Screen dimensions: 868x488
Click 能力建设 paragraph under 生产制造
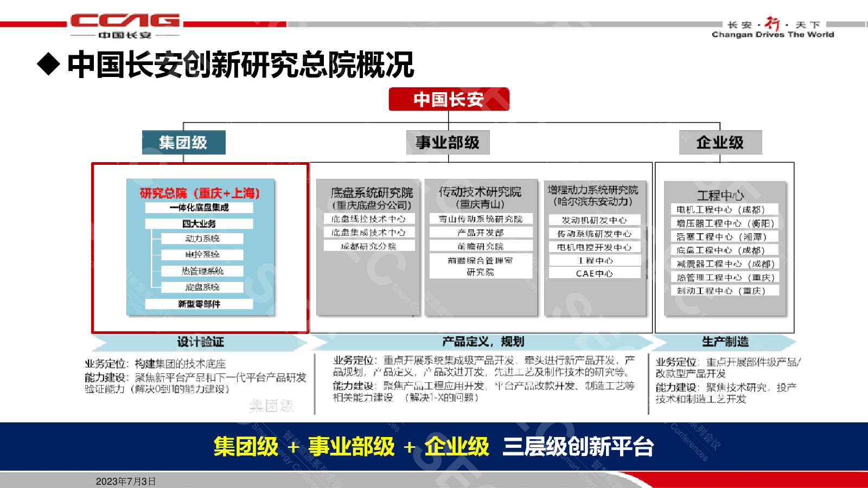726,393
